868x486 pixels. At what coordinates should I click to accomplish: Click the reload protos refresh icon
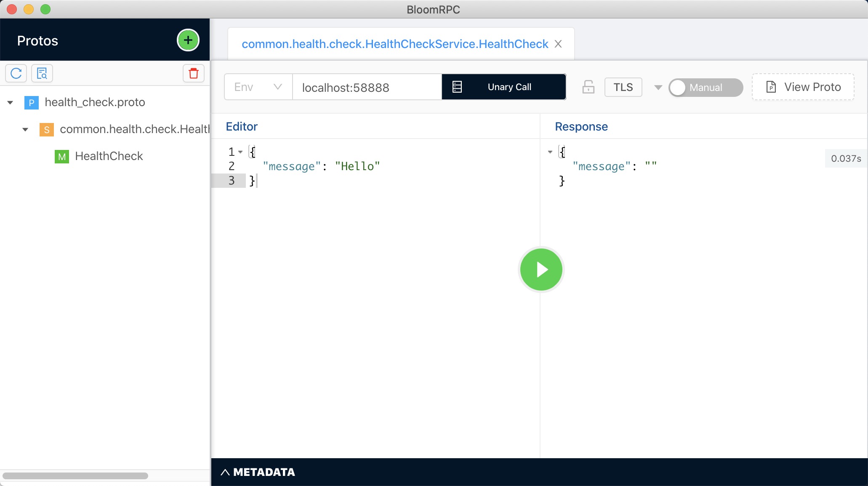(x=16, y=73)
